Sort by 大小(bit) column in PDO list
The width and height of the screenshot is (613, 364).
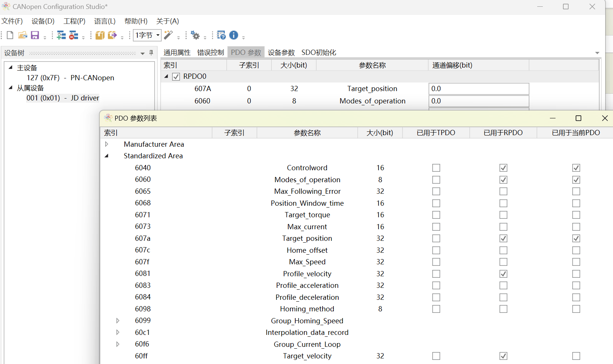[380, 133]
